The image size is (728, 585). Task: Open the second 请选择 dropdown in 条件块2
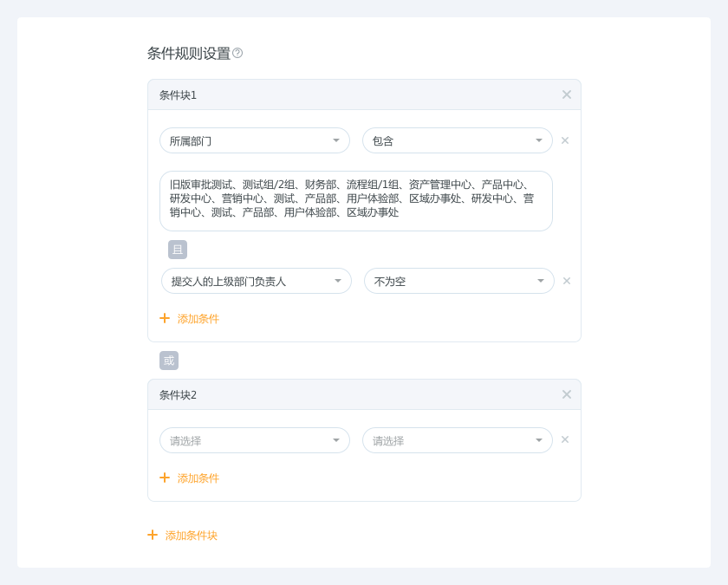click(458, 440)
